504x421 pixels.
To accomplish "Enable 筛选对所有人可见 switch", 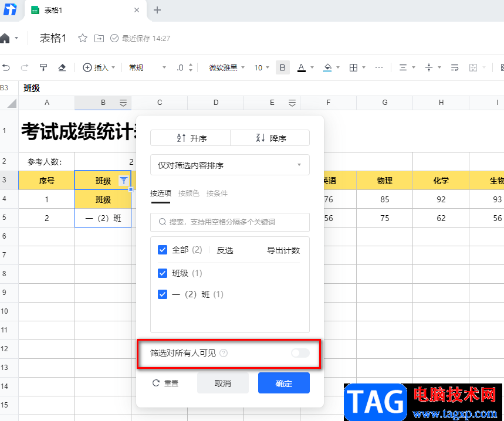I will (300, 353).
